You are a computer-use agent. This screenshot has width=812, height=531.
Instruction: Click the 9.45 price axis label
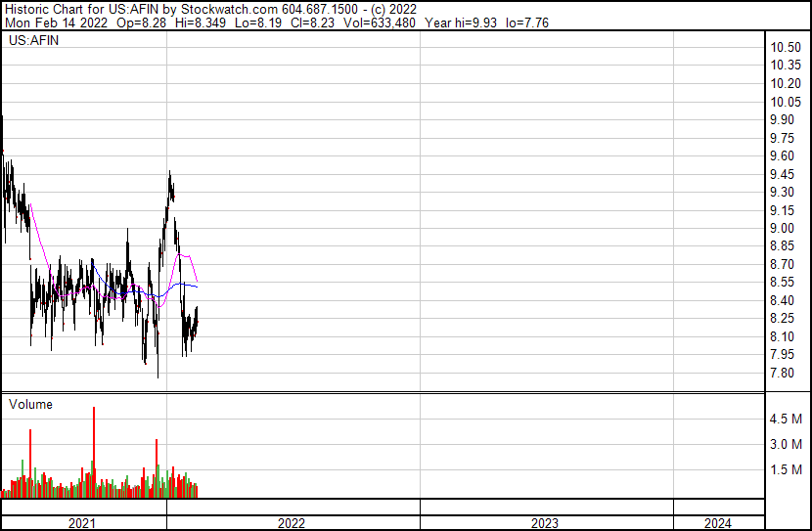click(x=782, y=174)
